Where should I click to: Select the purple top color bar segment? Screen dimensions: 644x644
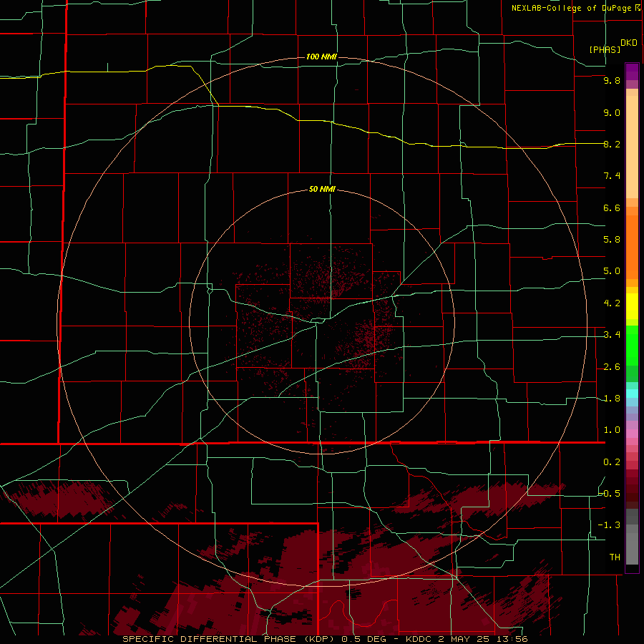(632, 72)
